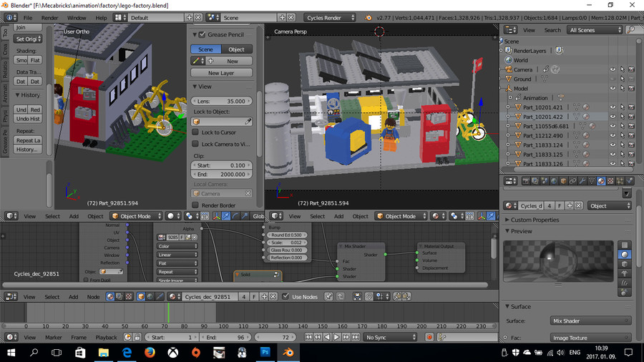Click the translate manipulator arrow icon in the left viewport header
The height and width of the screenshot is (362, 644).
pyautogui.click(x=226, y=216)
